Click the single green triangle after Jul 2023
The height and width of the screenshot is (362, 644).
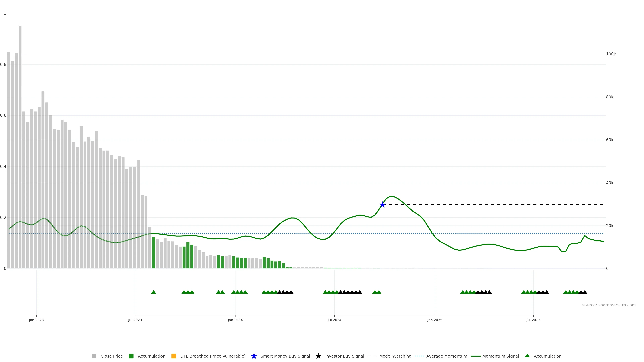click(153, 292)
